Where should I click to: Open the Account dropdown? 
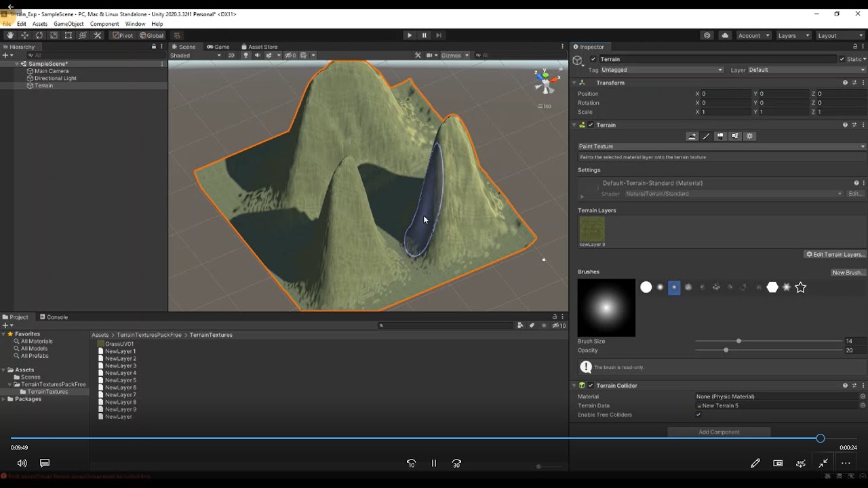pyautogui.click(x=753, y=35)
